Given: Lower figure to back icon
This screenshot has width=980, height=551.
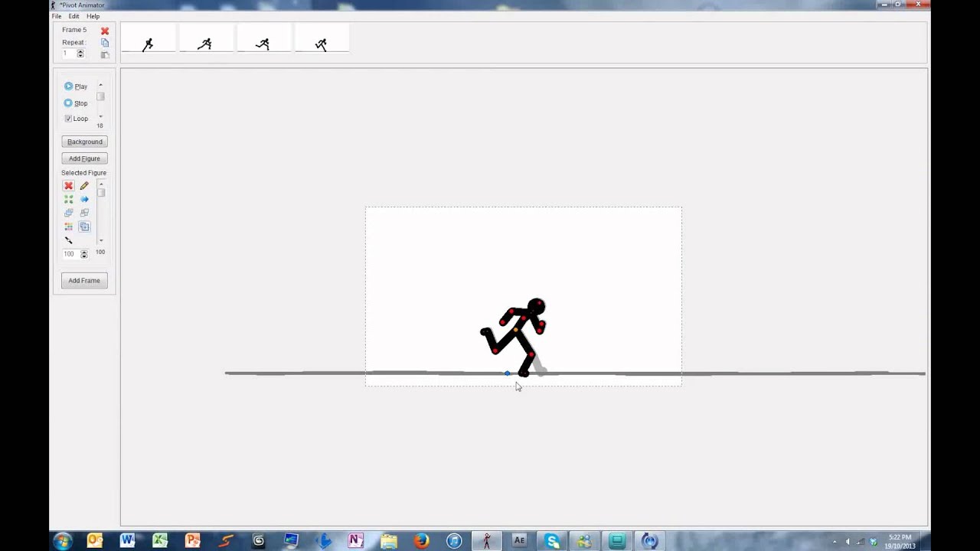Looking at the screenshot, I should click(84, 213).
